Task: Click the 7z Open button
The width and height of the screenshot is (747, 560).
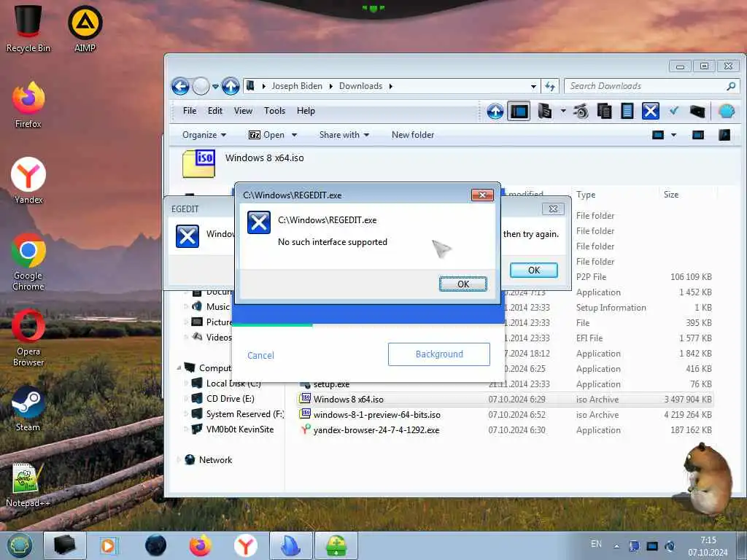Action: [267, 135]
